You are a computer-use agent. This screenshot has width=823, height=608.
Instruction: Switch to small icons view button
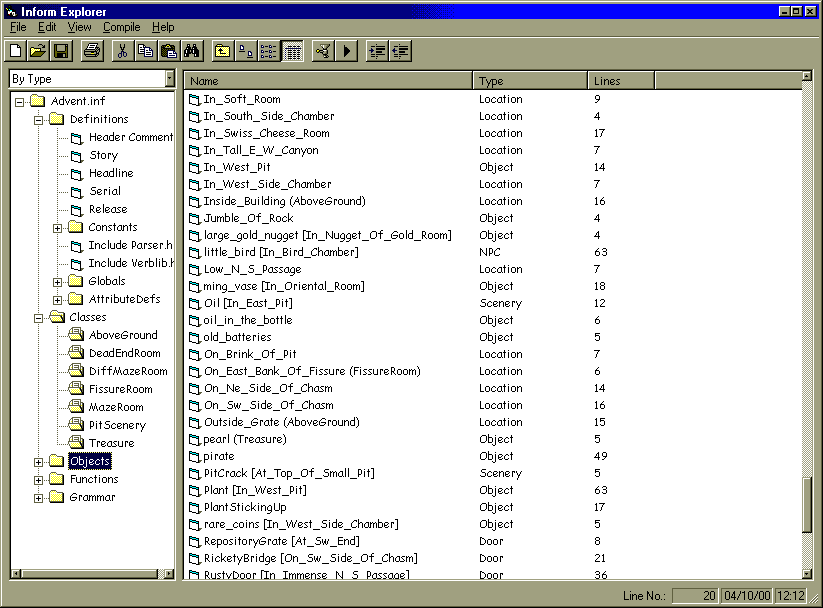[245, 51]
